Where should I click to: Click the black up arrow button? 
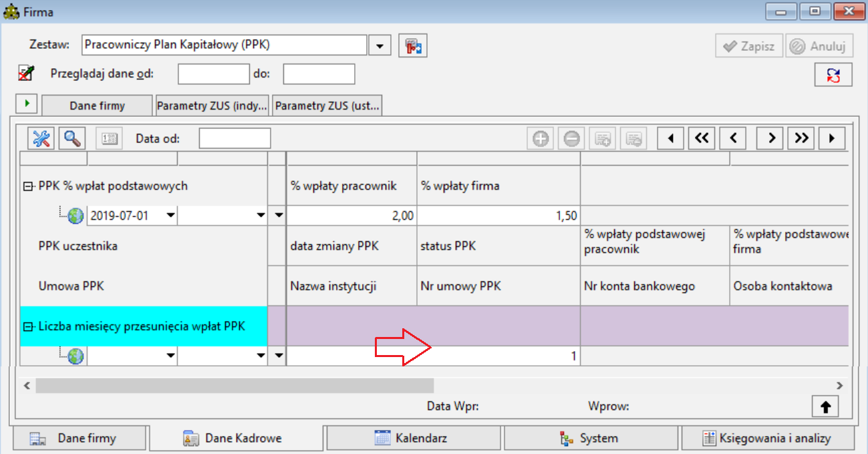[x=826, y=405]
